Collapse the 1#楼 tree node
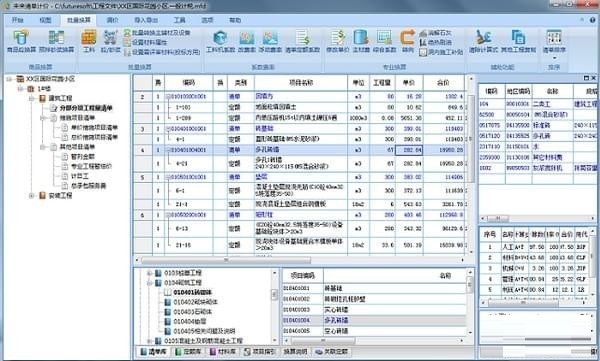The image size is (600, 361). click(21, 89)
